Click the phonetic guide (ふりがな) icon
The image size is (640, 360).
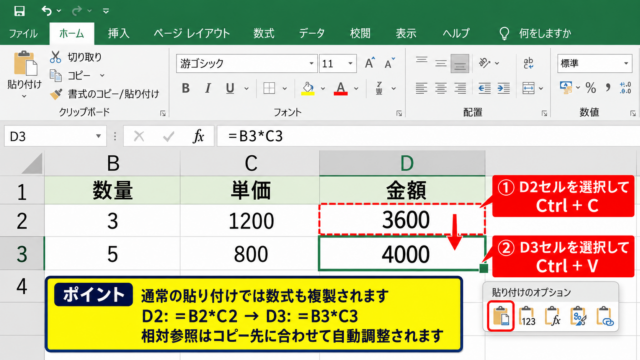pyautogui.click(x=379, y=88)
